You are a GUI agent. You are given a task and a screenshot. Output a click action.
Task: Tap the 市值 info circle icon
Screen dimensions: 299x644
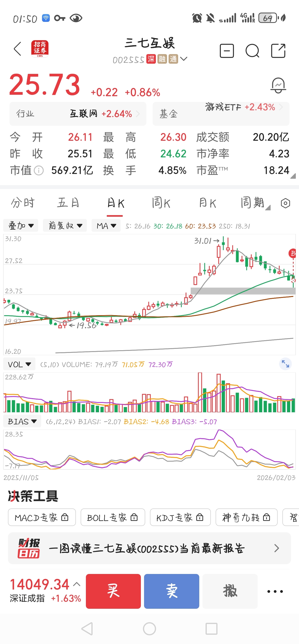click(39, 171)
